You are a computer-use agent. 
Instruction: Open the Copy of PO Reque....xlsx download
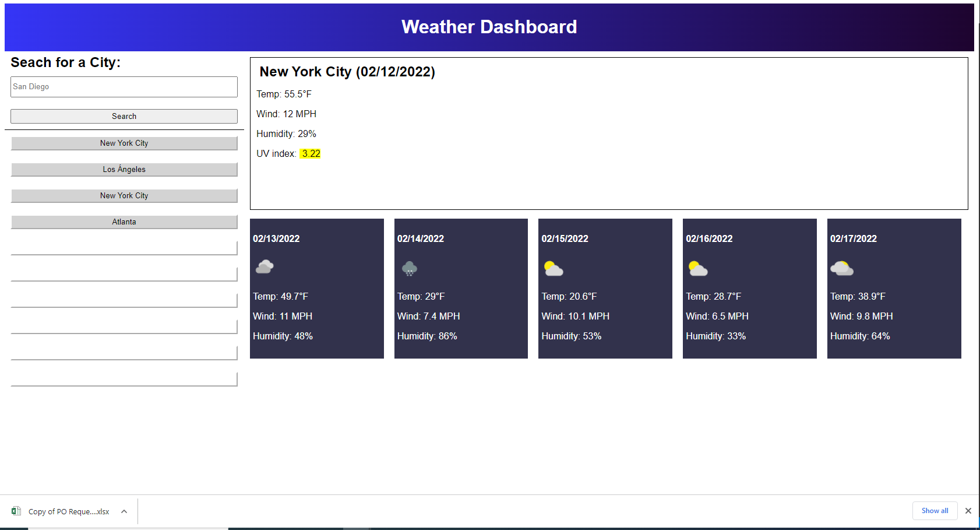[x=69, y=511]
